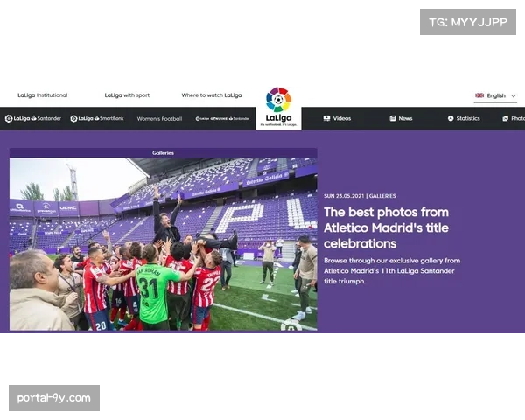Click the News newspaper icon
The width and height of the screenshot is (525, 420).
coord(393,118)
